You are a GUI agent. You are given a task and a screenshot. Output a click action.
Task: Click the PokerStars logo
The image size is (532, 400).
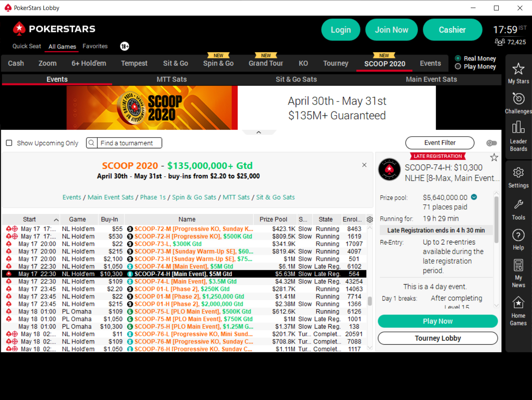(54, 29)
